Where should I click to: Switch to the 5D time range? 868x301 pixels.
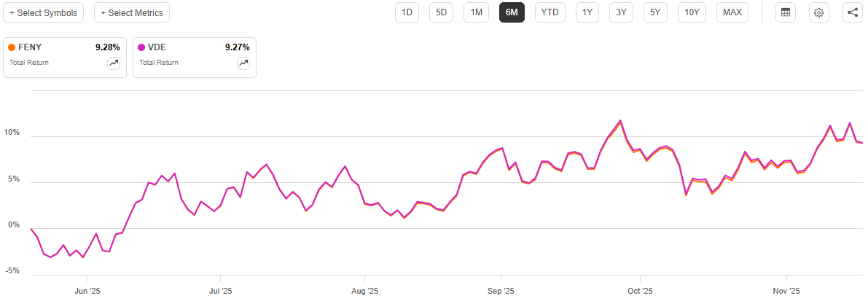coord(442,12)
